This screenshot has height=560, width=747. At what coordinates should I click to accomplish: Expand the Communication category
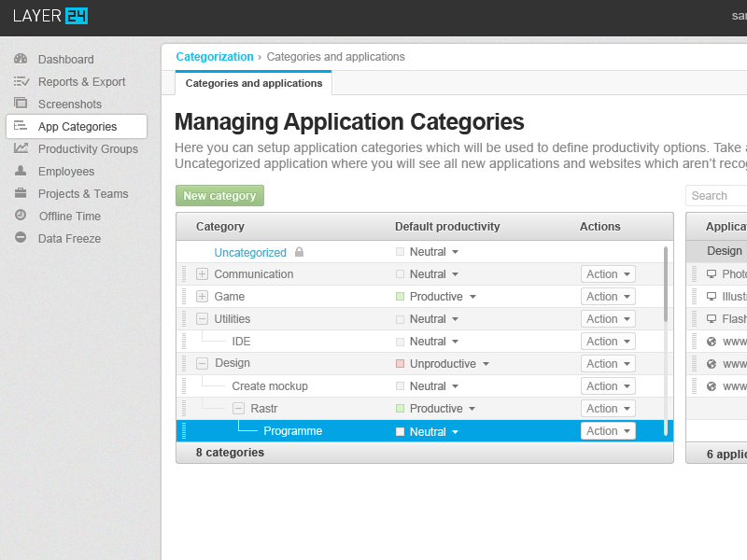click(202, 273)
